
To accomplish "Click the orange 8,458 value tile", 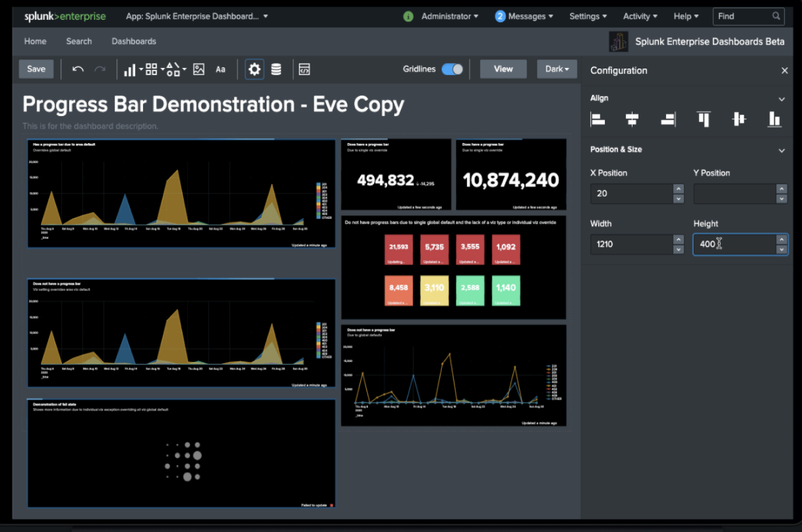I will tap(399, 291).
